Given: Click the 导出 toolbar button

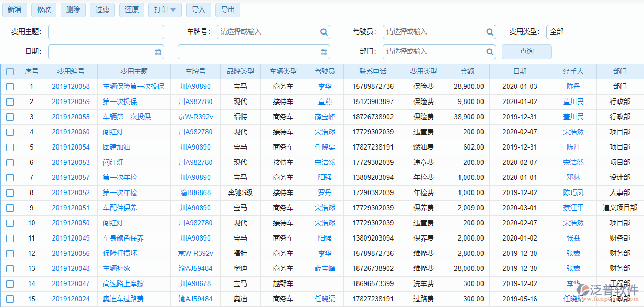Looking at the screenshot, I should tap(227, 9).
